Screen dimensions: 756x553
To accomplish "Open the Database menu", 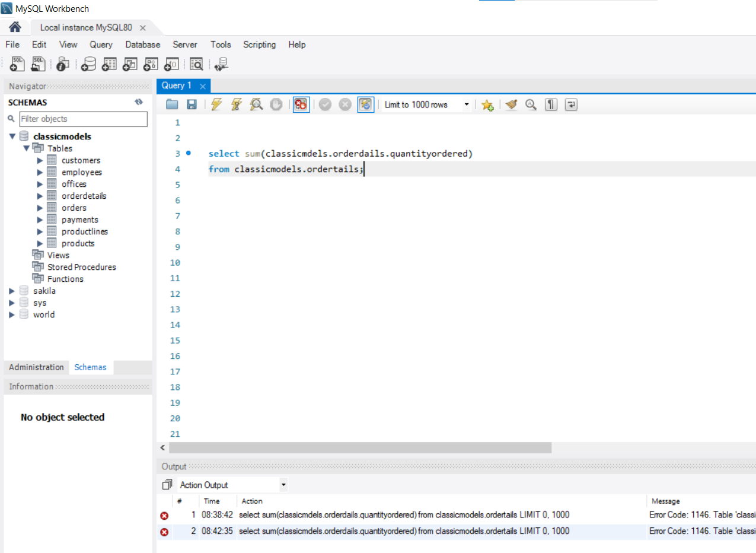I will pos(143,45).
